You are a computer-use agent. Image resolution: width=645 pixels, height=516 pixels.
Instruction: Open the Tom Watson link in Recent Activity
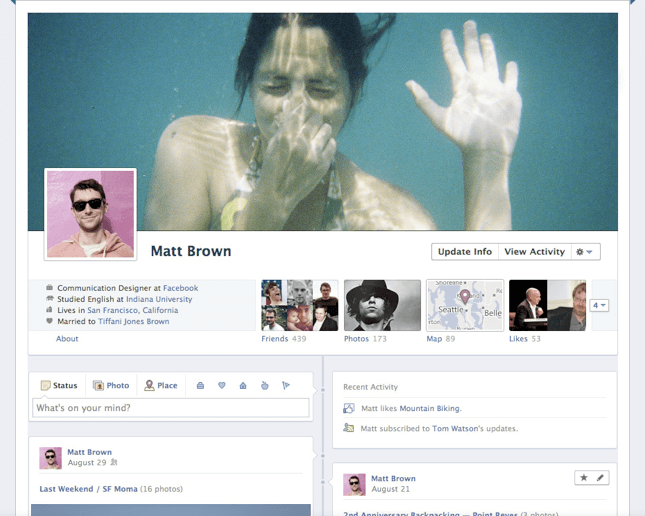pos(455,429)
